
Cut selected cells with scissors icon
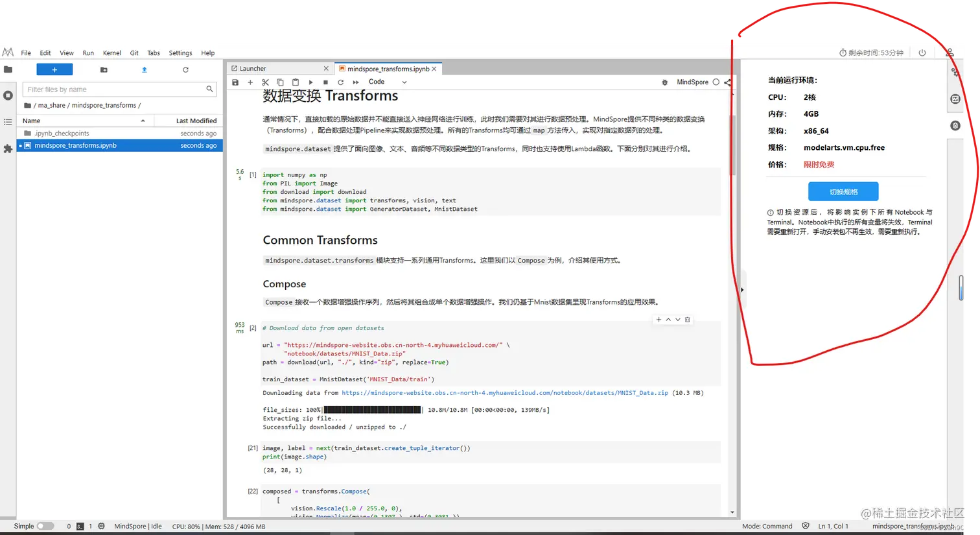pos(265,82)
